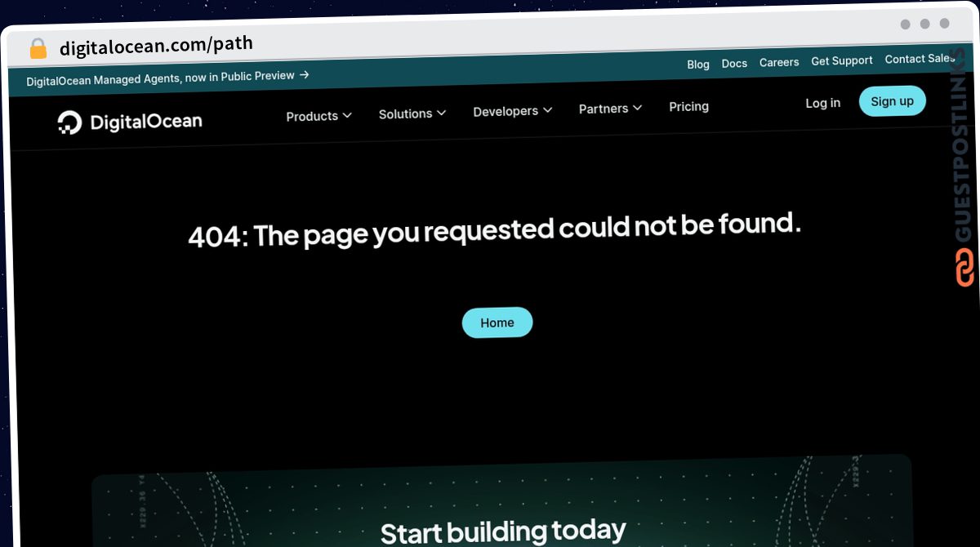
Task: Click the 404 page not found heading
Action: [x=495, y=231]
